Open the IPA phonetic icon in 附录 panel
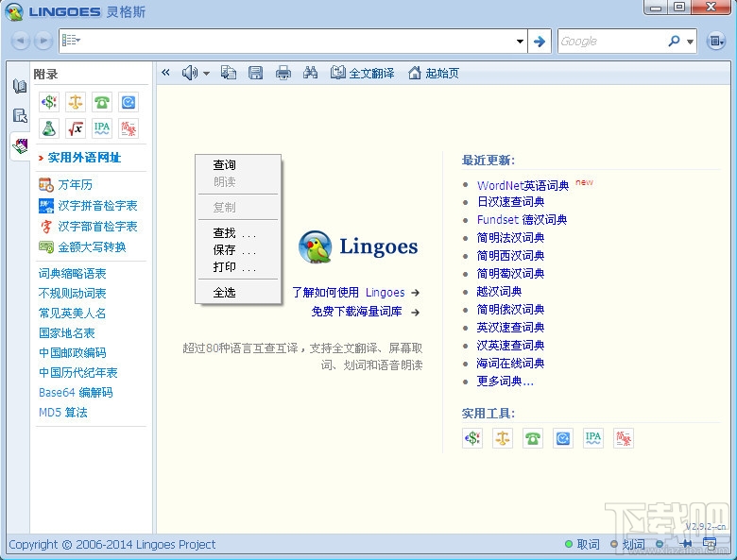Viewport: 737px width, 560px height. point(102,128)
